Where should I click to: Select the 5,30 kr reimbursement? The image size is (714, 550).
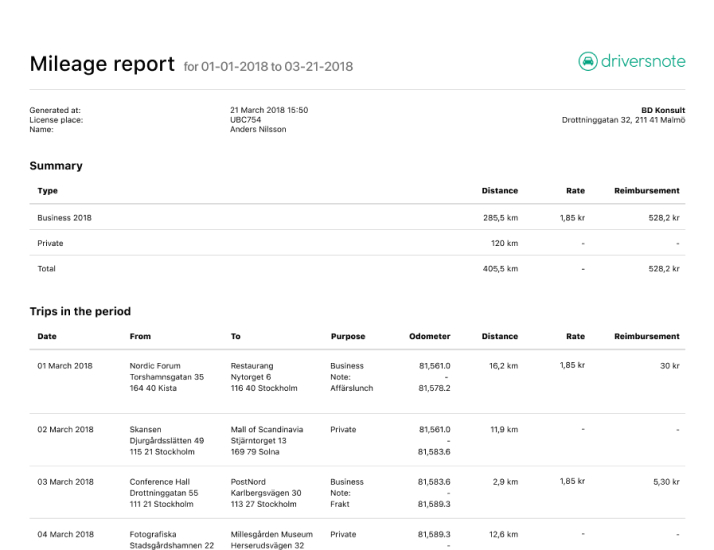[666, 482]
